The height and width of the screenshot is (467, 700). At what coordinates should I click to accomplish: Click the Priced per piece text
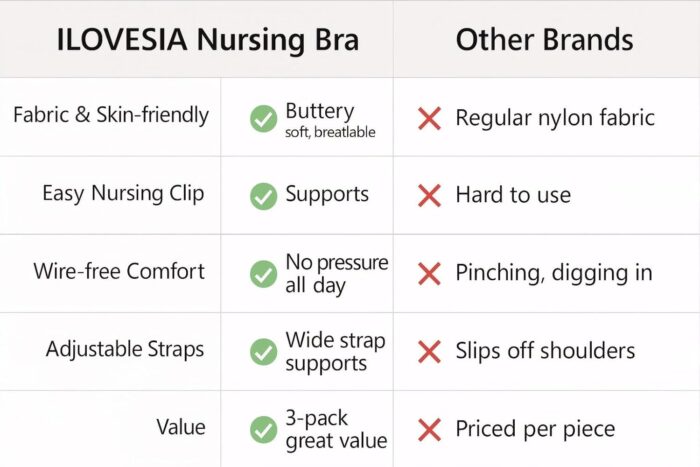click(x=535, y=429)
